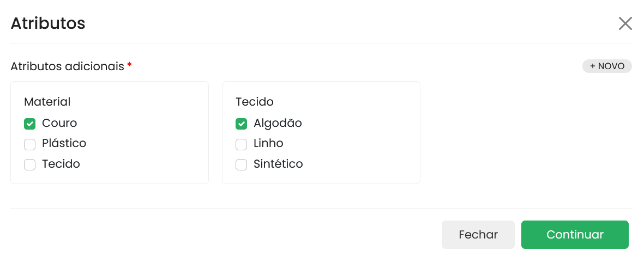
Task: Click the Plástico label text
Action: point(64,143)
